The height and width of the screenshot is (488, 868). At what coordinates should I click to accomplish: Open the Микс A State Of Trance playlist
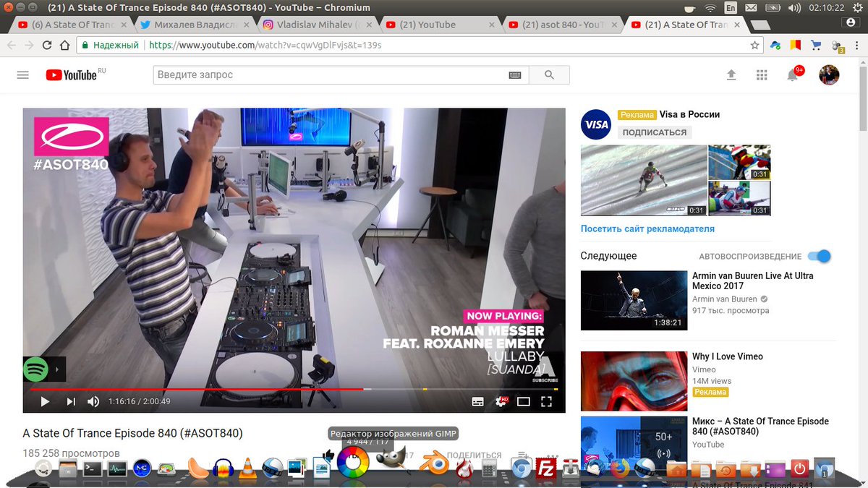click(x=760, y=426)
